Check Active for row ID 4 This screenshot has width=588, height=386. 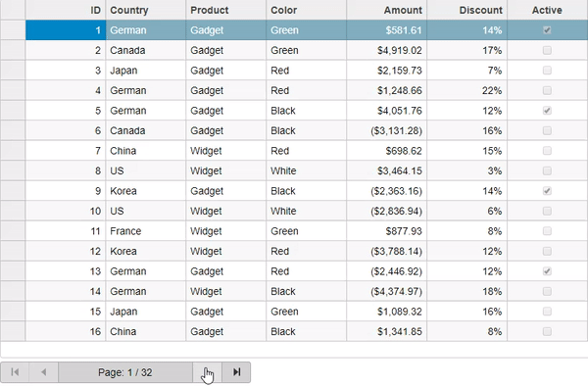pos(547,90)
